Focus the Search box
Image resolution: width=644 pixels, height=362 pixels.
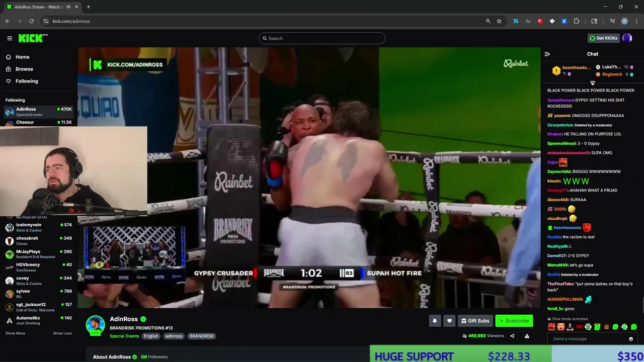coord(322,38)
